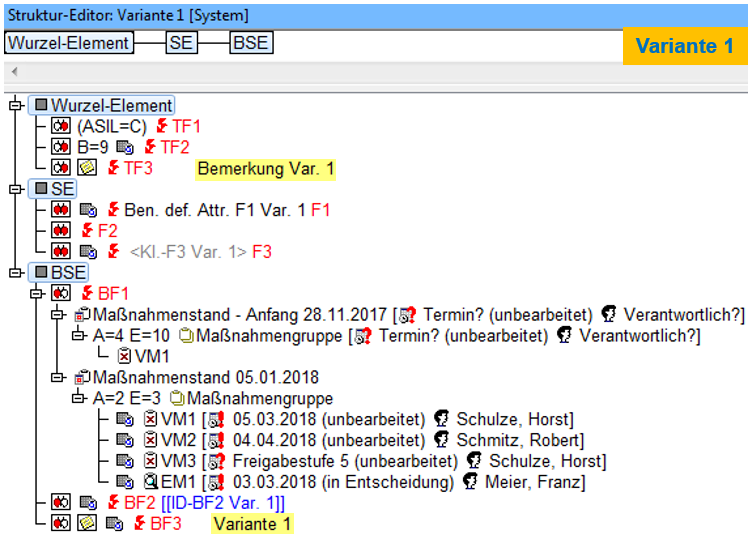752x538 pixels.
Task: Select the red BF1 label
Action: tap(113, 293)
